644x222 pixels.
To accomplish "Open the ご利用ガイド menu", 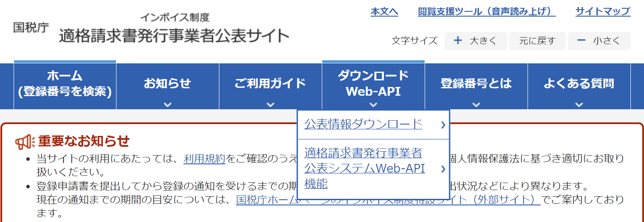I will click(271, 86).
